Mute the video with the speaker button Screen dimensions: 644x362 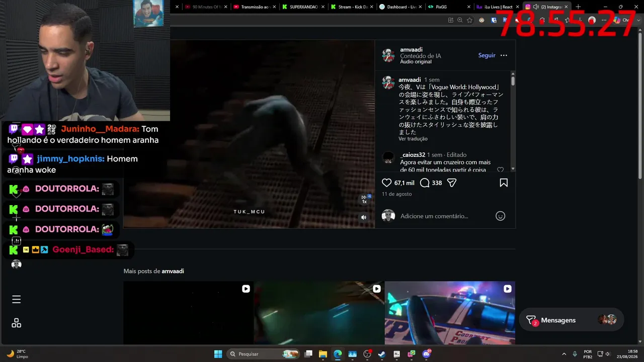[x=364, y=217]
